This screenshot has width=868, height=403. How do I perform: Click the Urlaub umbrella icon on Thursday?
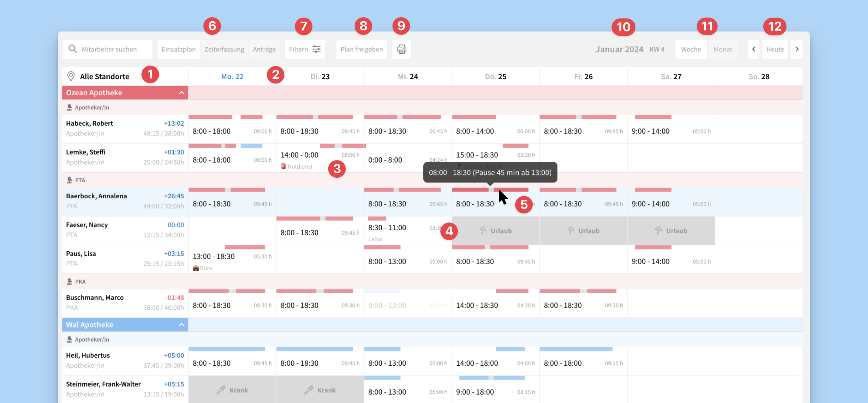(x=483, y=231)
